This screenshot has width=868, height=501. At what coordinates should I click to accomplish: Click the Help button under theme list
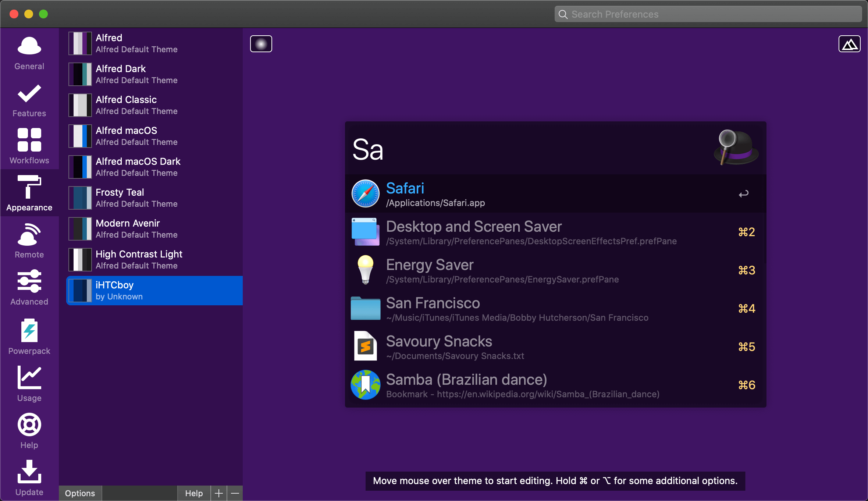coord(194,493)
